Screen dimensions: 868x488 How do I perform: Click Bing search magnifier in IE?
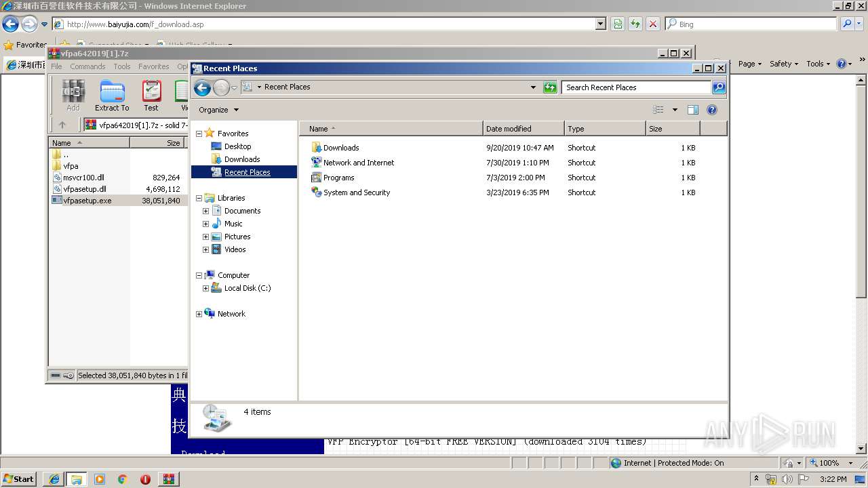click(847, 24)
